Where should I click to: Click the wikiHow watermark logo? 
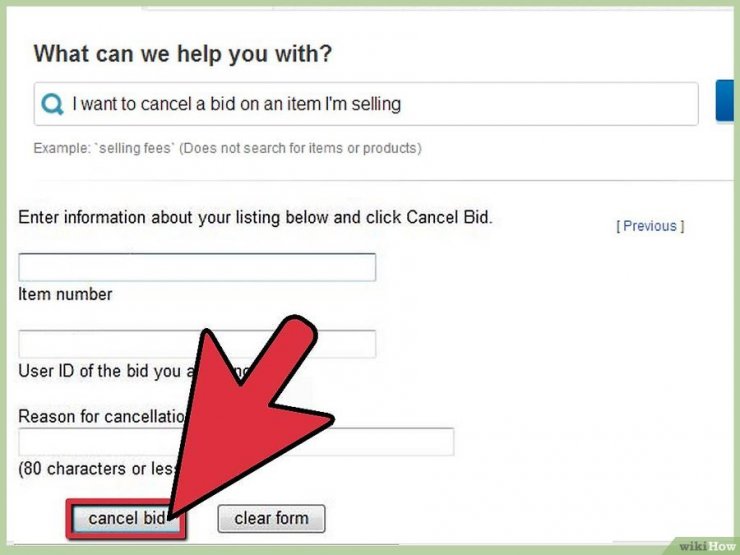click(706, 546)
